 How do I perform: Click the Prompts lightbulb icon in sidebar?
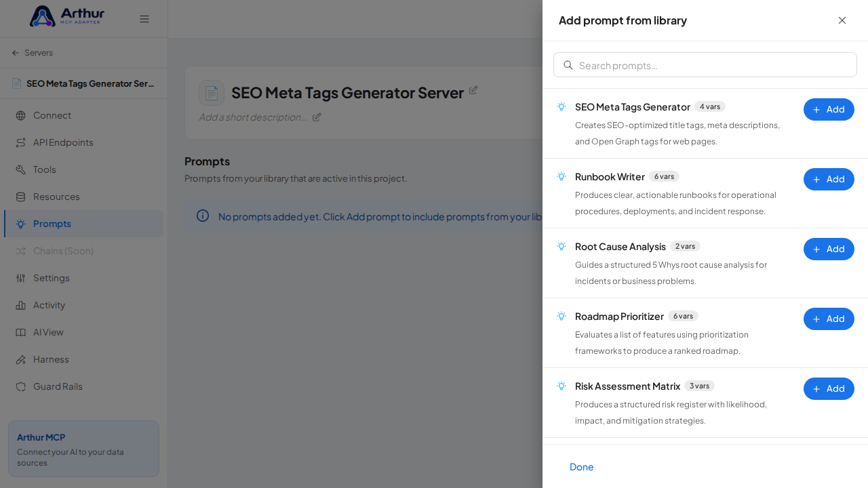[20, 224]
